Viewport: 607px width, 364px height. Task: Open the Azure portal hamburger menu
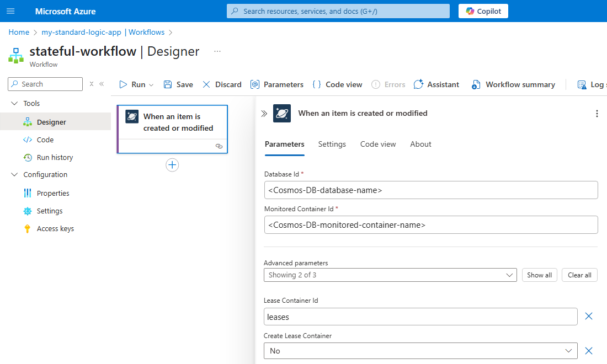tap(10, 11)
